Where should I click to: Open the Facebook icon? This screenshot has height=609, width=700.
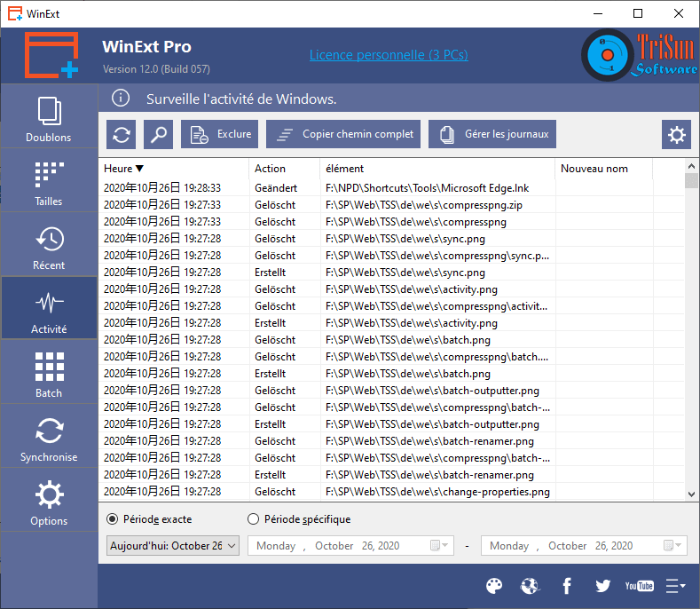567,586
